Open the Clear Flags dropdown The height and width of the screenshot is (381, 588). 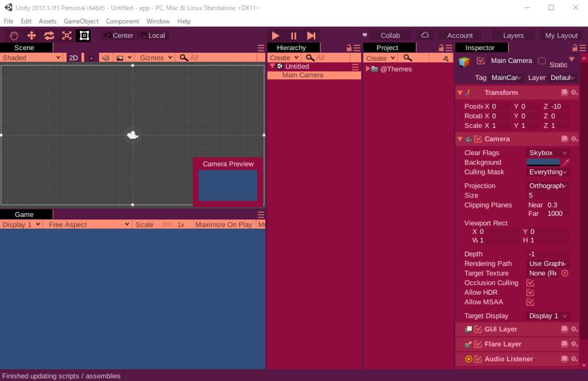[x=546, y=152]
